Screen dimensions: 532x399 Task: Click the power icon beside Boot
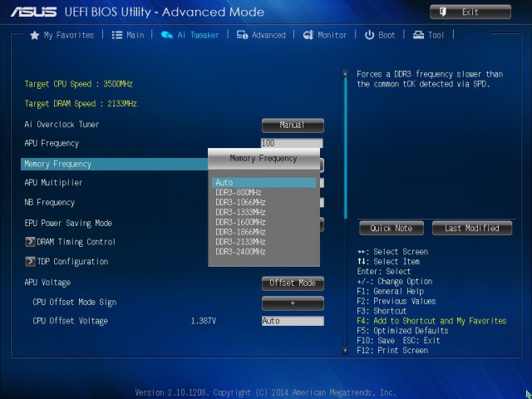pos(369,35)
